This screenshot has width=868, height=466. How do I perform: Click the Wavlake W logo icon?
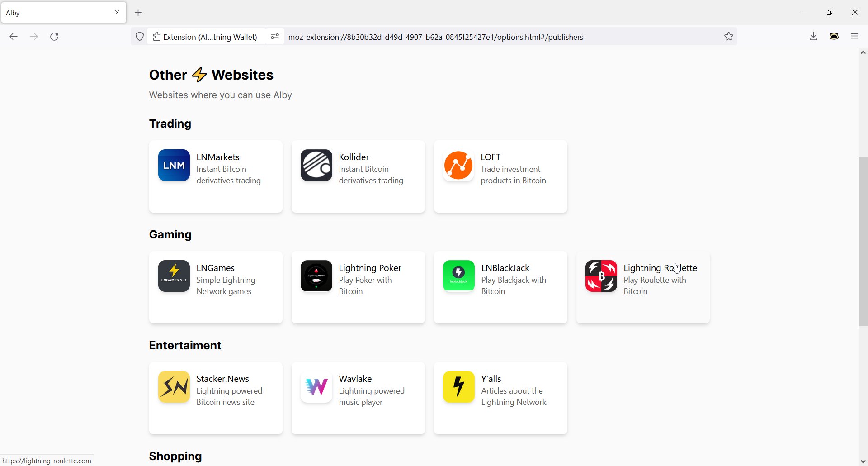[x=316, y=387]
